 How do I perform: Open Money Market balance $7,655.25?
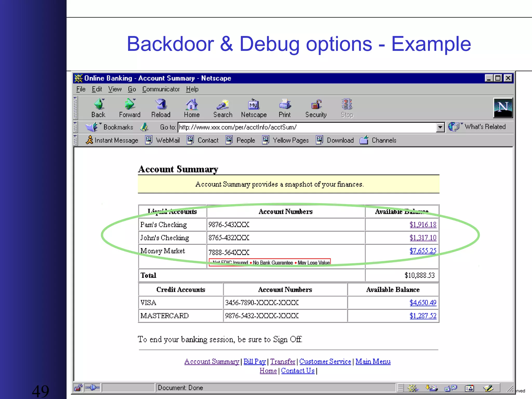tap(423, 251)
